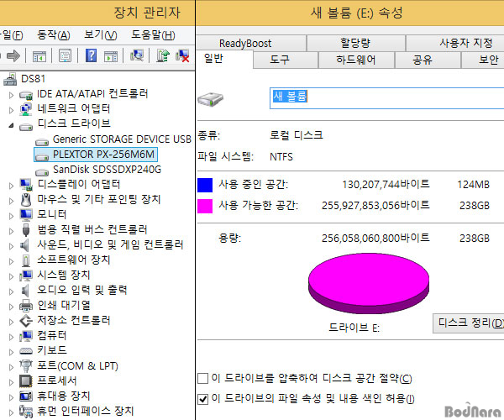Screen dimensions: 504x420
Task: Click the storage controller category icon
Action: coord(26,321)
